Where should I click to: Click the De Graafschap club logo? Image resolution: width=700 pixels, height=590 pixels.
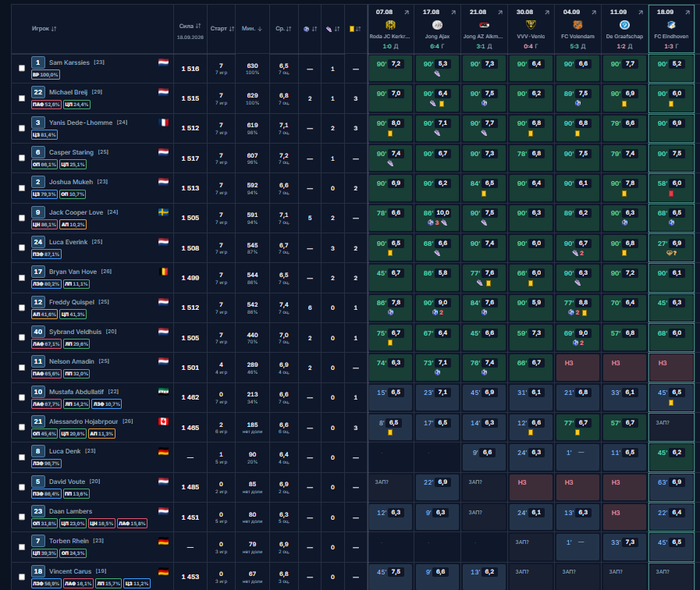click(624, 25)
